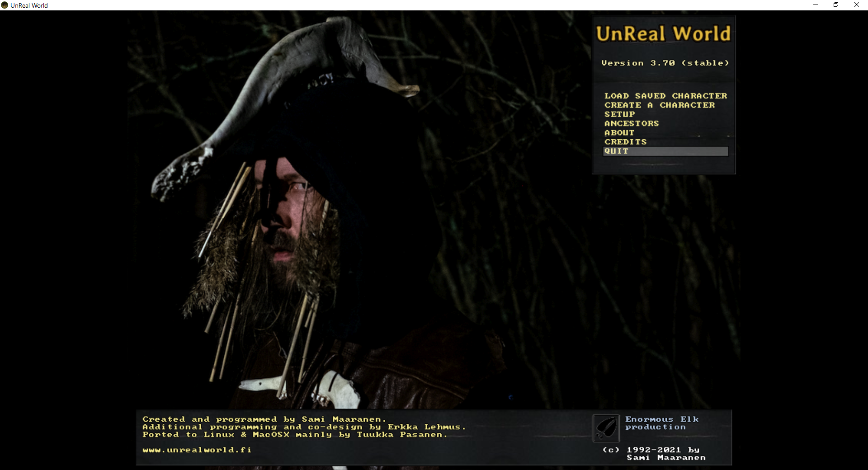
Task: Select ABOUT in the main menu
Action: tap(619, 133)
